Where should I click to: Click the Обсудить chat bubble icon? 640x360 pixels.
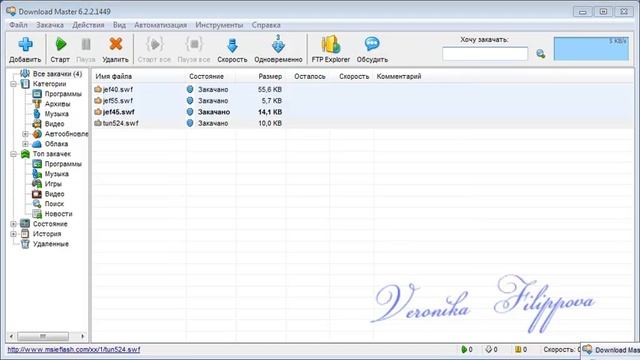pyautogui.click(x=372, y=44)
